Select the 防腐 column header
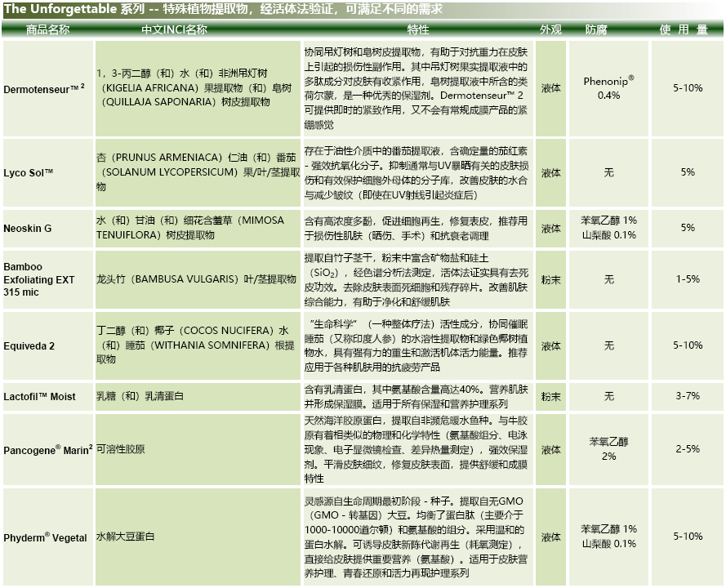Image resolution: width=726 pixels, height=588 pixels. (x=596, y=29)
